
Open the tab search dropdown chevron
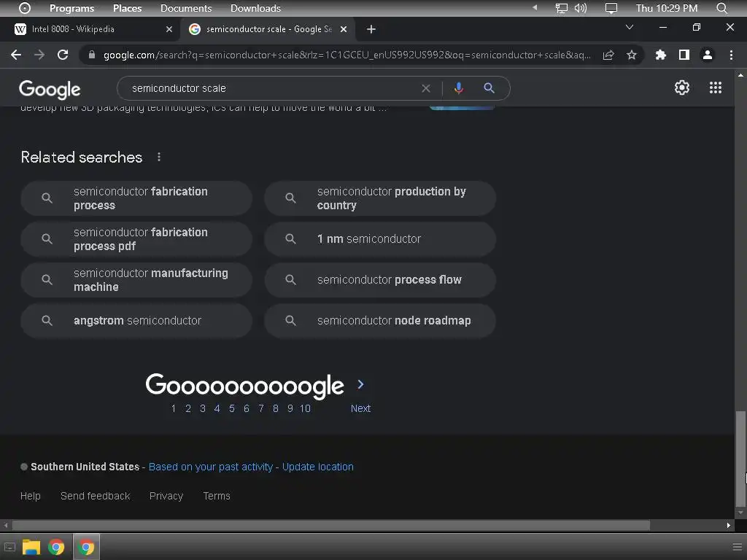[630, 27]
